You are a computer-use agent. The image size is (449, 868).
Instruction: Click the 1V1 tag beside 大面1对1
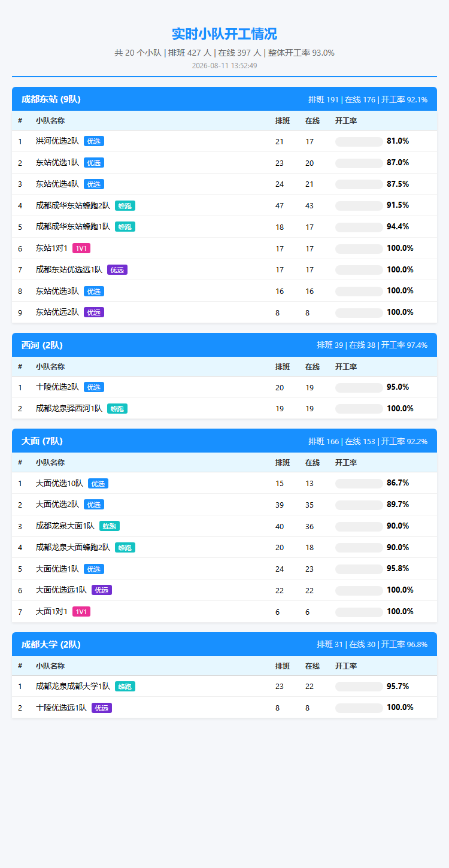pyautogui.click(x=81, y=612)
